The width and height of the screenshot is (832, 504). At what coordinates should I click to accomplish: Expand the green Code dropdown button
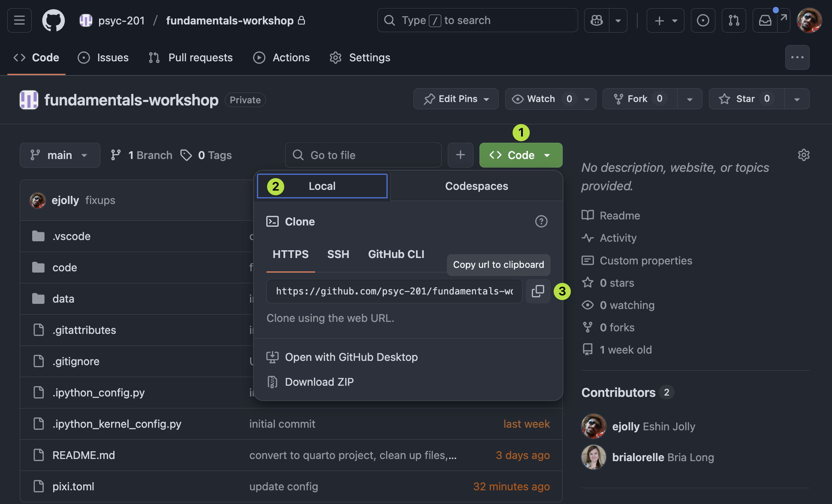[x=521, y=155]
